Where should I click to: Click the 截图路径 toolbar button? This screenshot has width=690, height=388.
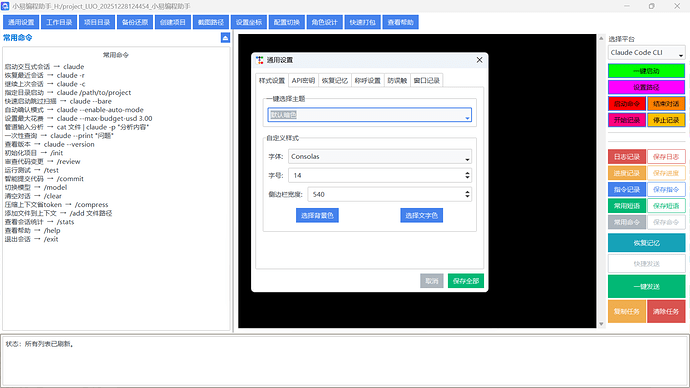[211, 22]
